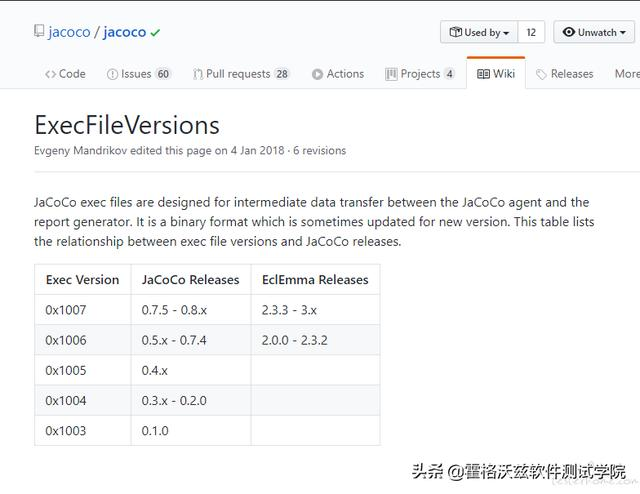Open the Unwatch dropdown menu

point(594,32)
